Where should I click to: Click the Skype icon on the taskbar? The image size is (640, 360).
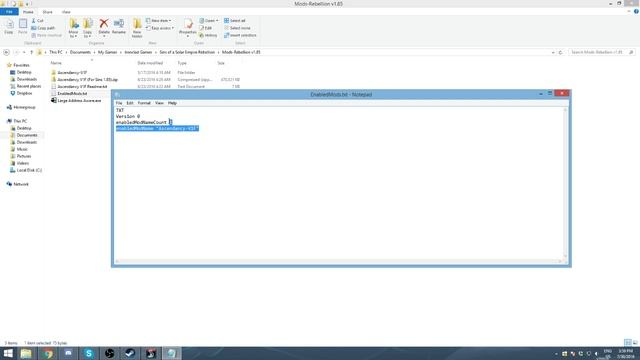89,353
